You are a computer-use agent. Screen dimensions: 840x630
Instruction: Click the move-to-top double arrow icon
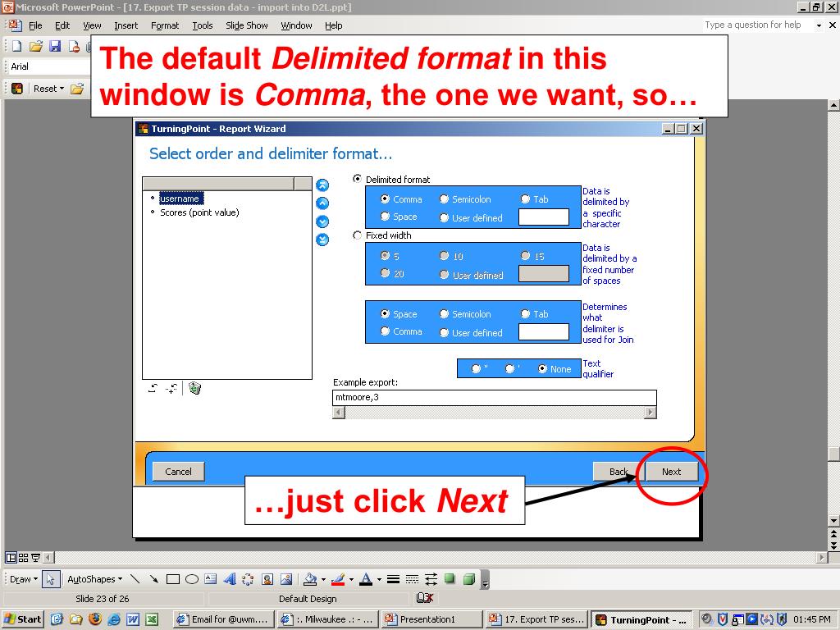322,185
